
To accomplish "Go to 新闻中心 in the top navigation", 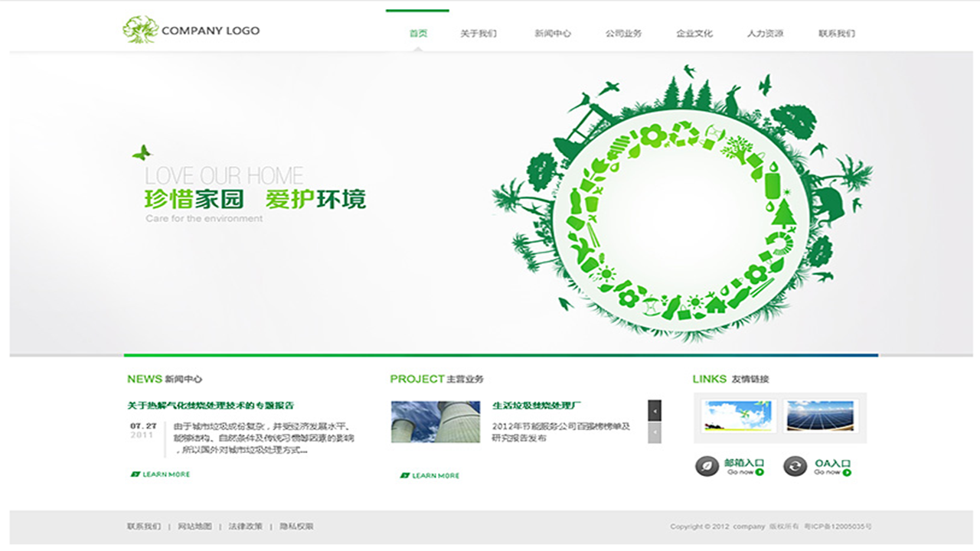I will click(x=553, y=34).
